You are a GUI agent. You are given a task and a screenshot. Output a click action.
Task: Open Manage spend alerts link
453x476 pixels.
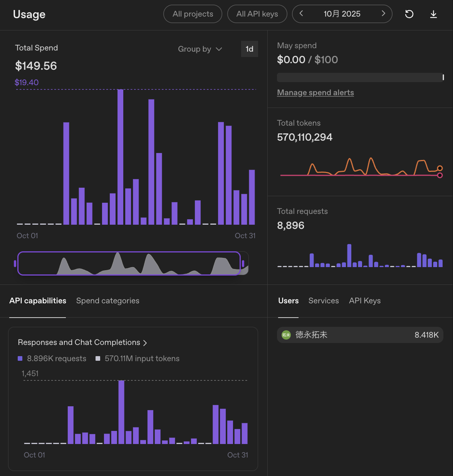pyautogui.click(x=315, y=93)
